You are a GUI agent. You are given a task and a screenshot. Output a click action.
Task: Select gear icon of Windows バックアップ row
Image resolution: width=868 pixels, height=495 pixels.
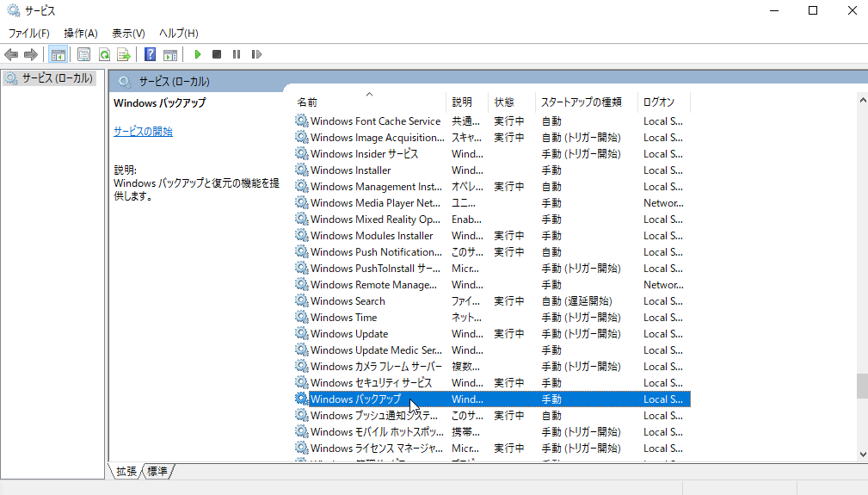[301, 399]
